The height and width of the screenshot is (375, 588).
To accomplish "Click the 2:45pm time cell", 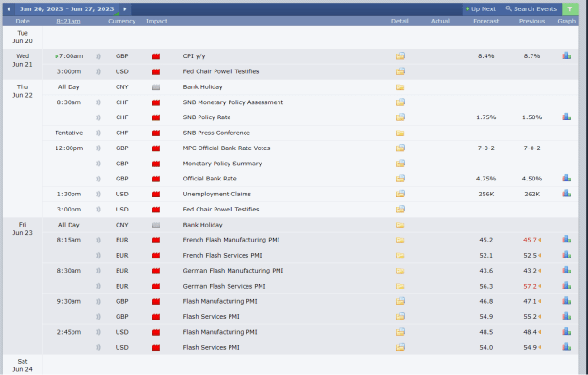I will point(69,332).
